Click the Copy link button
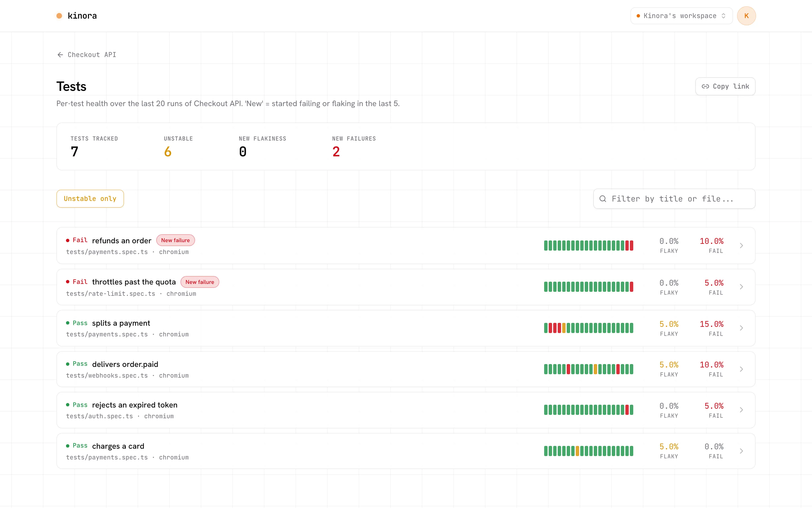 tap(725, 86)
